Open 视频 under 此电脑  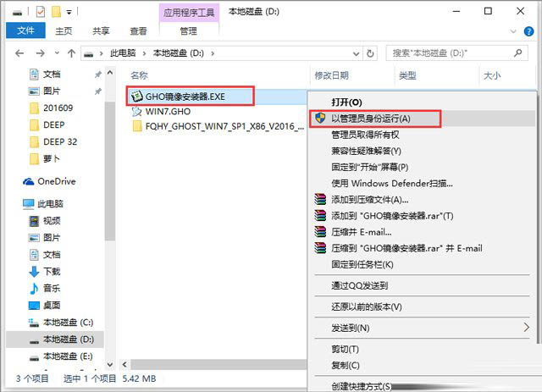pyautogui.click(x=52, y=221)
